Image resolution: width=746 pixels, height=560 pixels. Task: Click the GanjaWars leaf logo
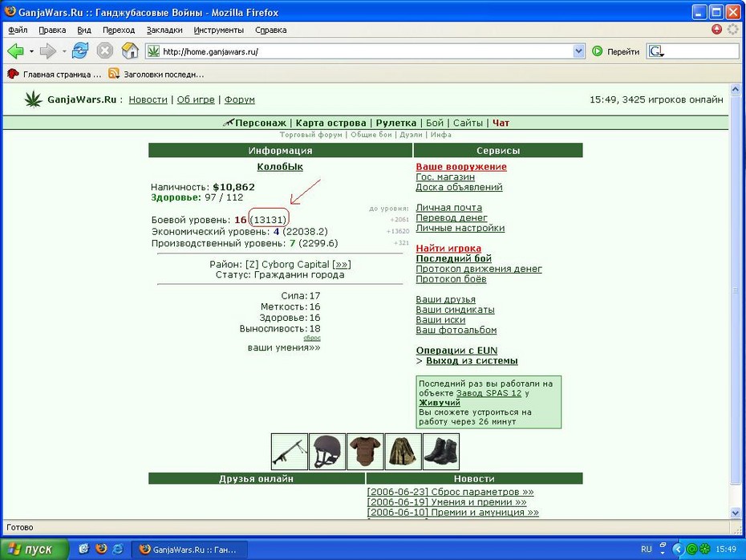point(33,99)
